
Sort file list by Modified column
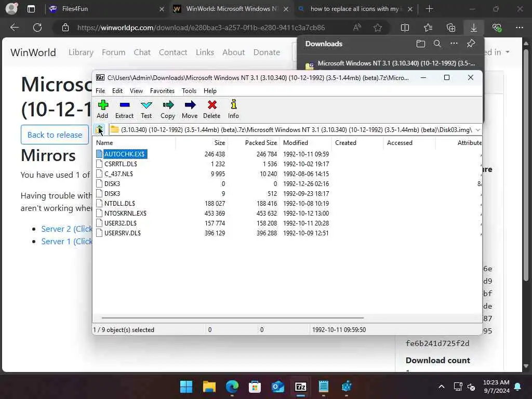[x=306, y=143]
